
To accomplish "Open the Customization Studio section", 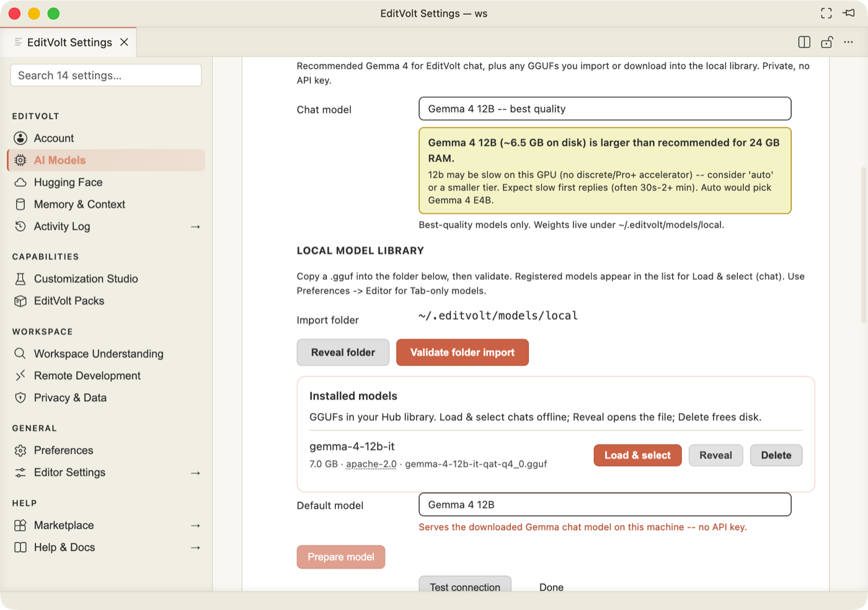I will click(x=106, y=279).
